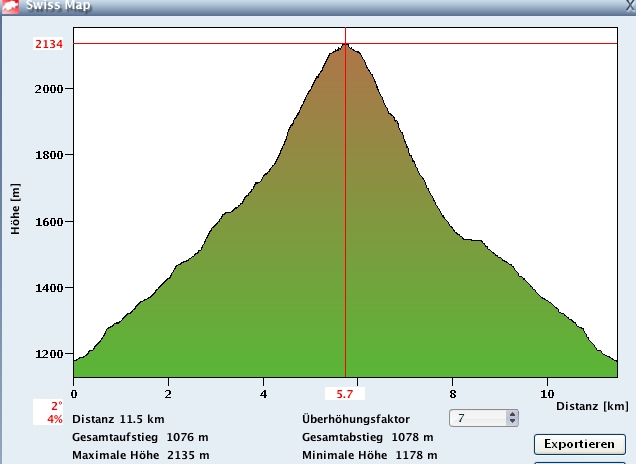Screen dimensions: 636x464
Task: Click the red slope indicator showing 2° 4%
Action: click(56, 412)
